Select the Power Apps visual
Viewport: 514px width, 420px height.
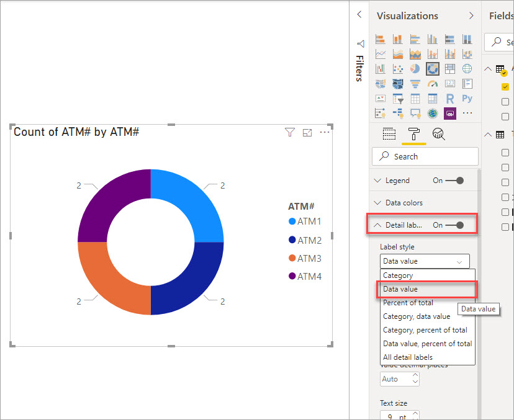[449, 114]
